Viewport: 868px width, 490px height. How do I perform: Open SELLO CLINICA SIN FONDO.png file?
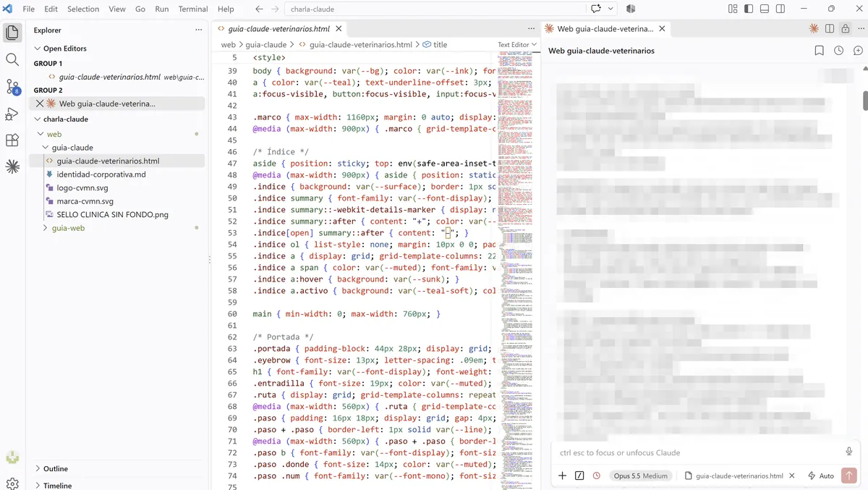112,215
